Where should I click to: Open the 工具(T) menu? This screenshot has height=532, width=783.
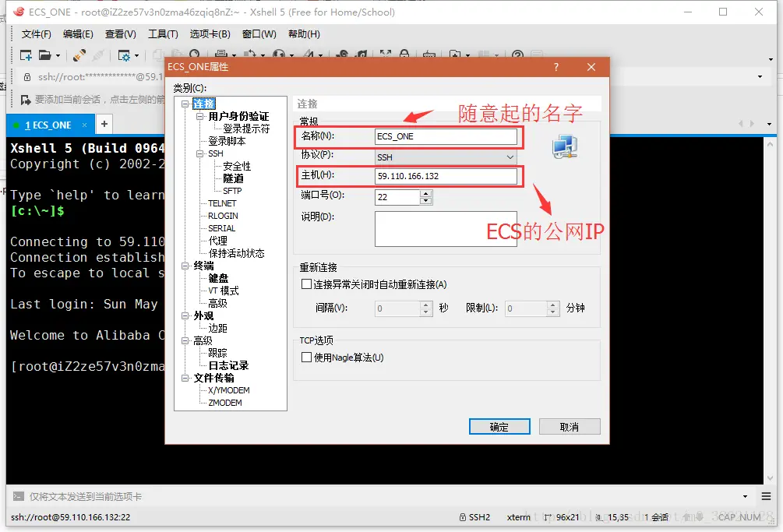coord(163,34)
